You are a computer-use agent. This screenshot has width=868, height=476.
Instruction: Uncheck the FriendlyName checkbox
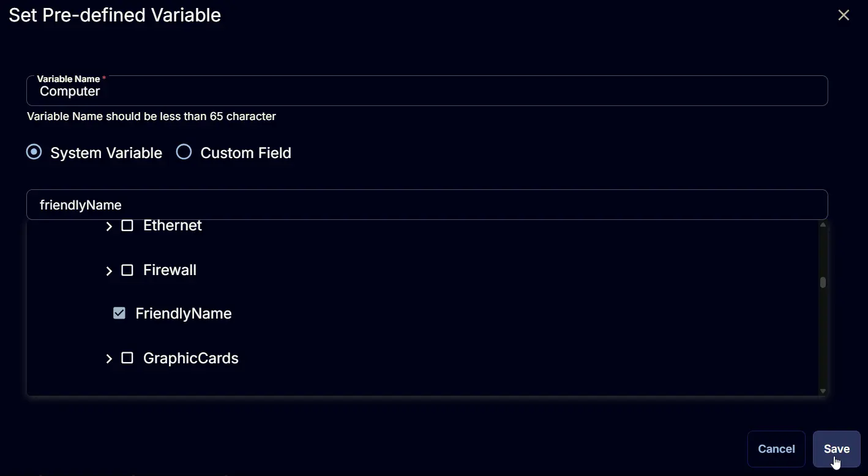tap(119, 313)
